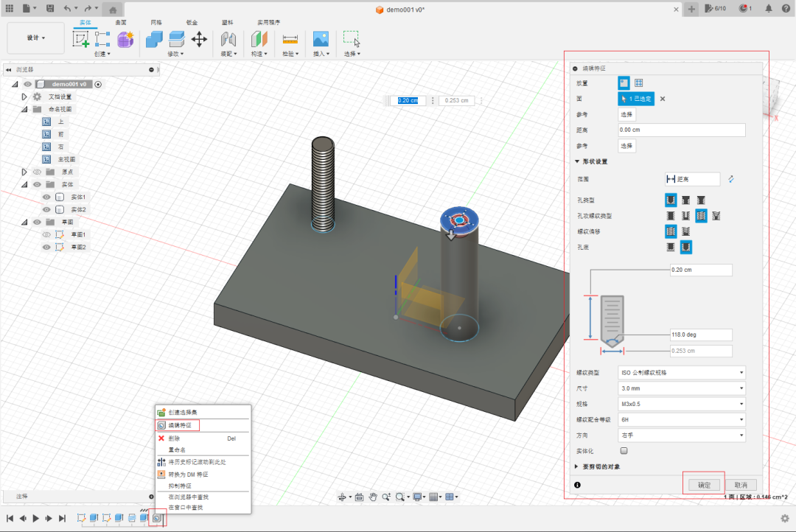Show the hidden 原点 folder

pyautogui.click(x=37, y=172)
